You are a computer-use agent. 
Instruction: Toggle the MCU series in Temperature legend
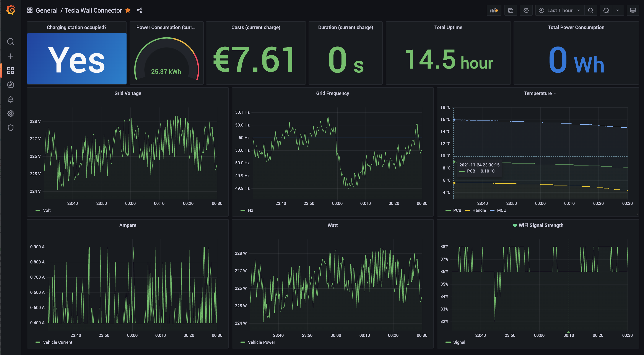(x=501, y=210)
